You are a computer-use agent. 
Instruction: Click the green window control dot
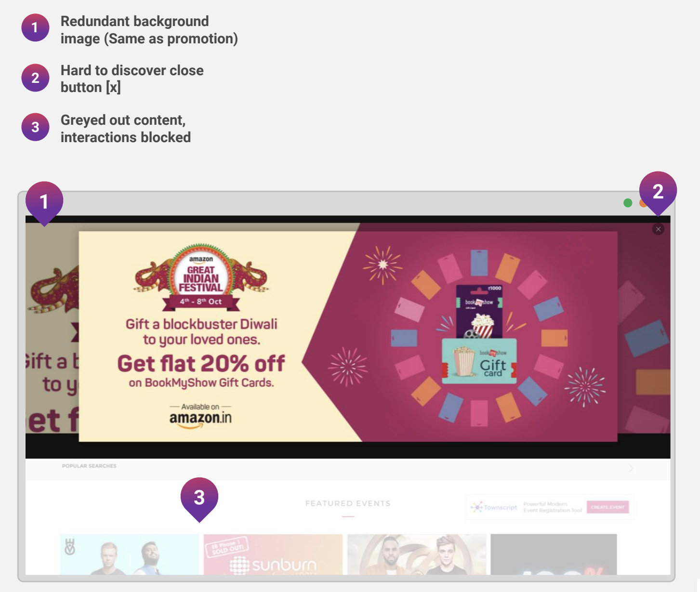coord(628,203)
